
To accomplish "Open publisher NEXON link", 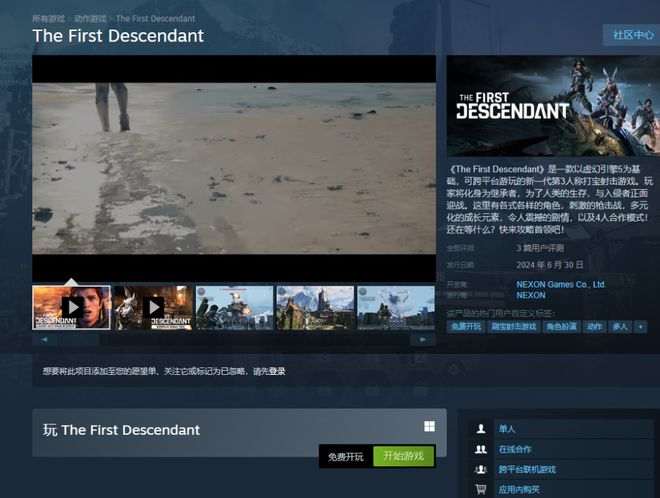I will coord(531,296).
